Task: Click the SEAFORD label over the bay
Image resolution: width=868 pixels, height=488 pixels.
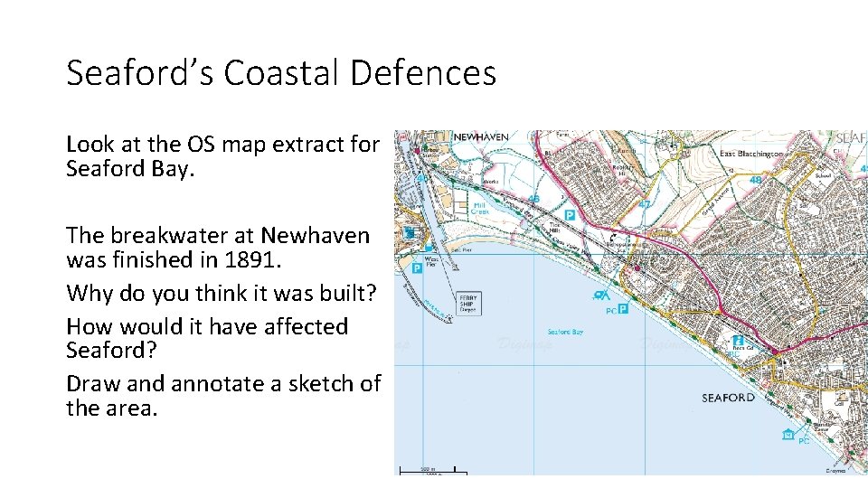Action: 728,398
